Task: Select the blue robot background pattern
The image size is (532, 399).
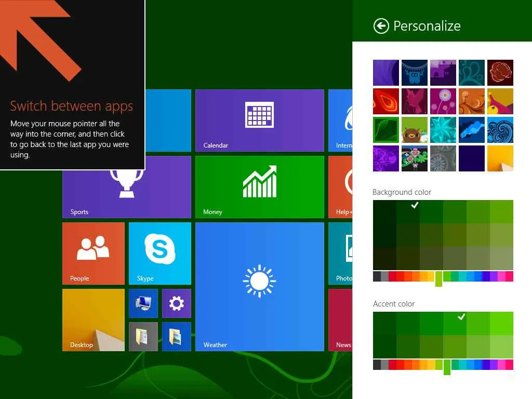Action: point(414,73)
